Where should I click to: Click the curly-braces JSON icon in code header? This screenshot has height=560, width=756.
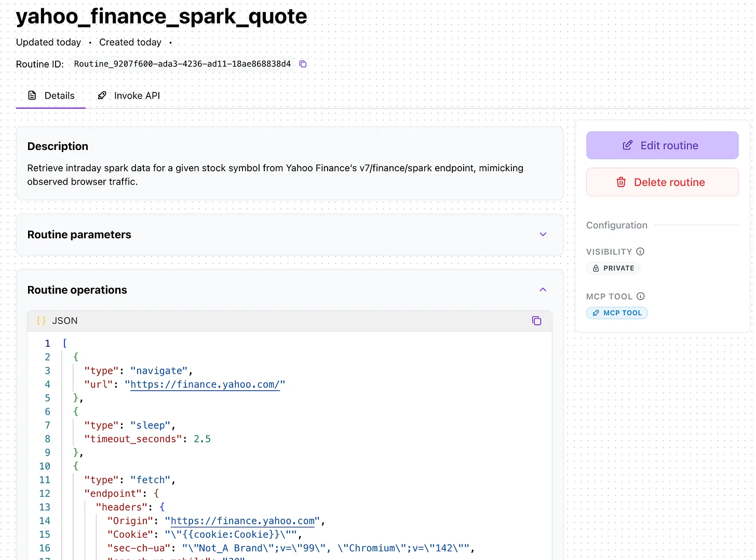pos(40,321)
